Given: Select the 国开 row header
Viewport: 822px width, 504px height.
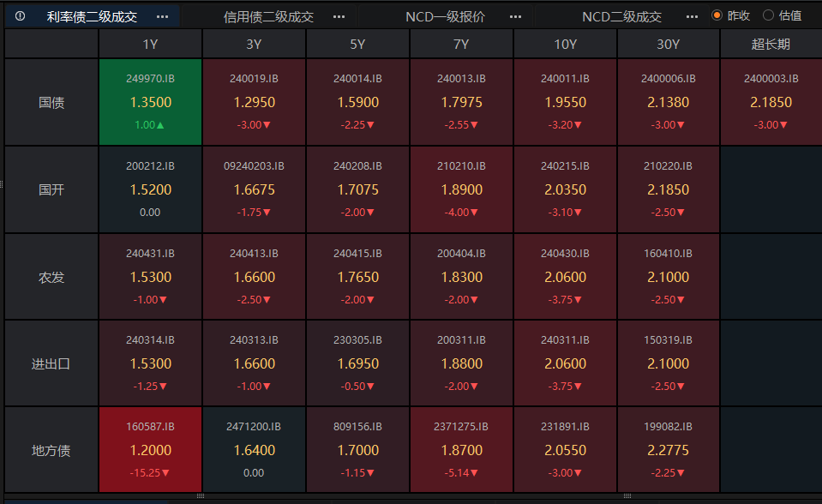Looking at the screenshot, I should (51, 189).
